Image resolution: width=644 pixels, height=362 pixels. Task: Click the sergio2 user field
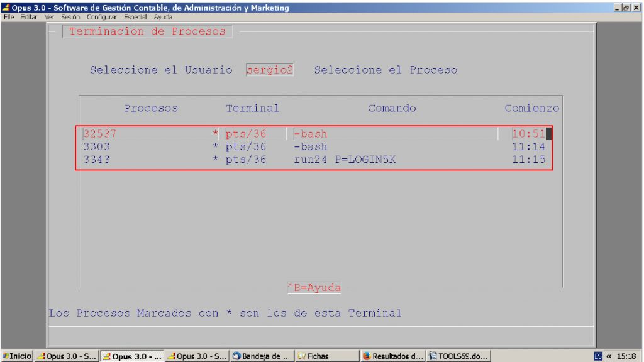[x=269, y=70]
